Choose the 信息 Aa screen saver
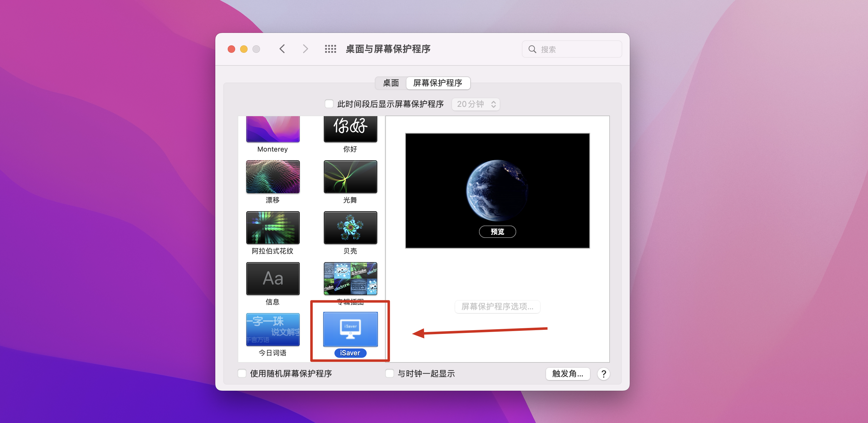868x423 pixels. coord(273,279)
